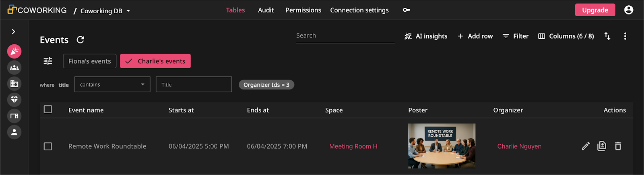644x175 pixels.
Task: Open the 'contains' condition dropdown
Action: [112, 85]
